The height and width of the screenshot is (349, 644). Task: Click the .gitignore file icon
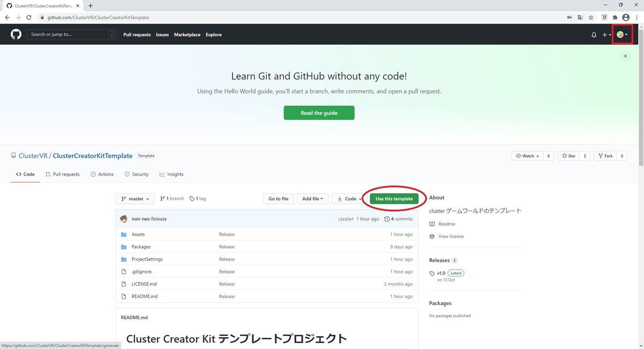[x=124, y=272]
